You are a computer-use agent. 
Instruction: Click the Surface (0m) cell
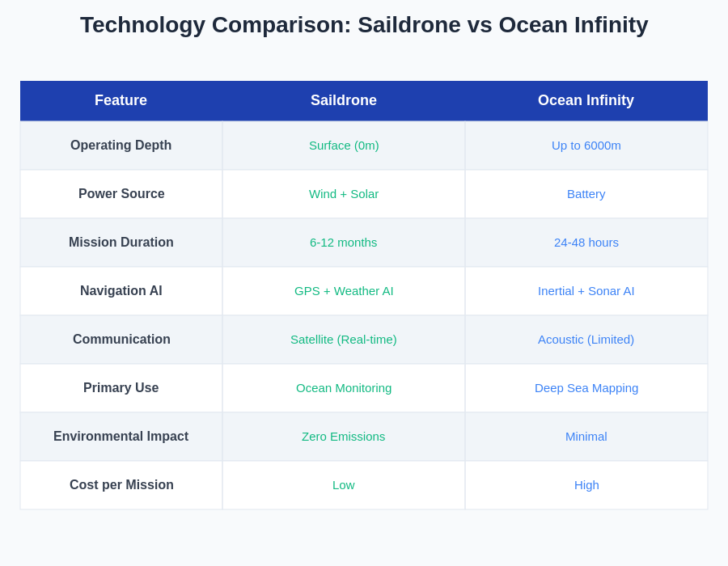click(344, 146)
